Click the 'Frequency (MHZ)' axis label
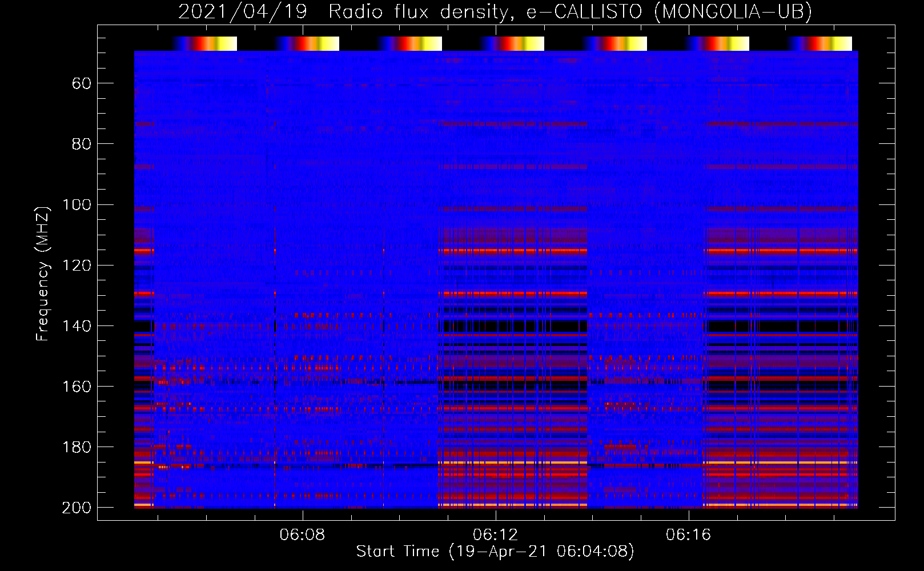924x571 pixels. [x=43, y=274]
